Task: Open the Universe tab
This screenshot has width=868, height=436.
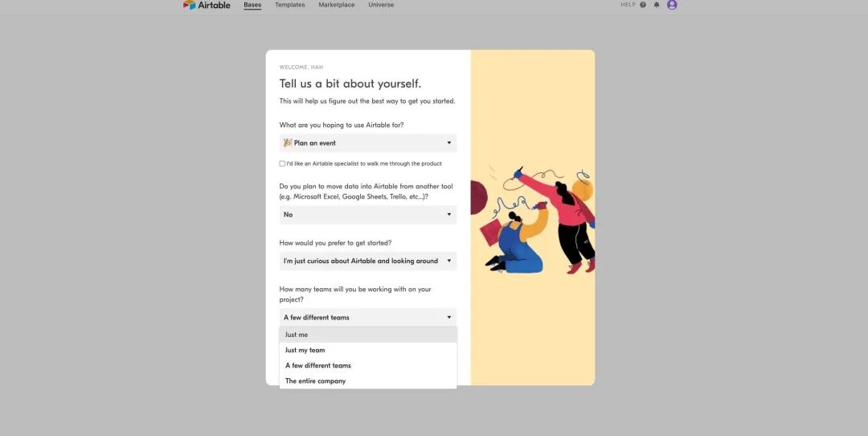Action: click(x=382, y=5)
